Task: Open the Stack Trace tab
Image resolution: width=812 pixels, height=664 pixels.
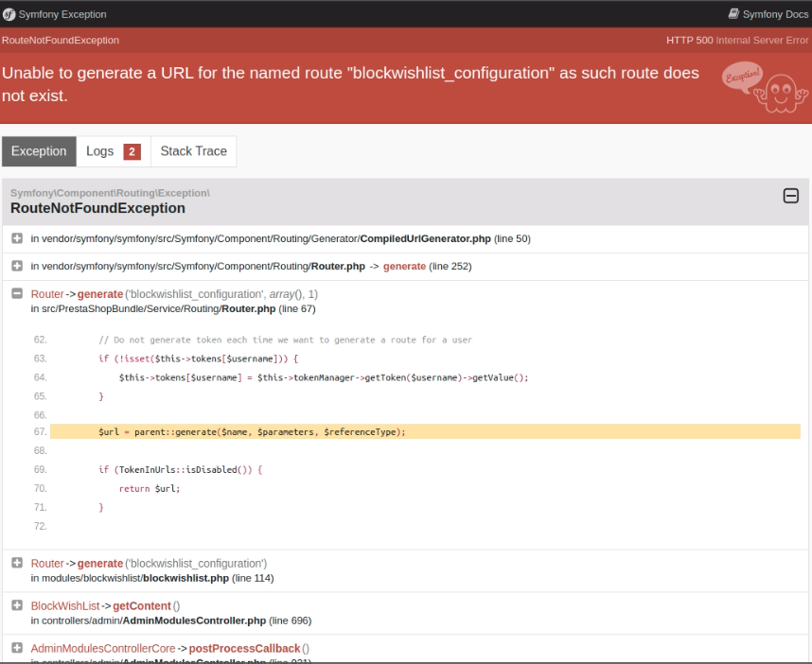Action: (194, 151)
